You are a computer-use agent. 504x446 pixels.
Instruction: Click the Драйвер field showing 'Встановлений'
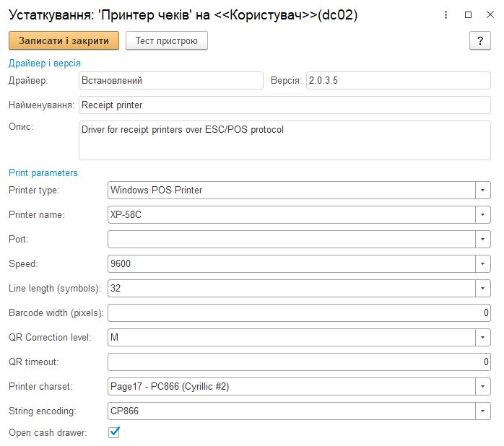[x=170, y=80]
